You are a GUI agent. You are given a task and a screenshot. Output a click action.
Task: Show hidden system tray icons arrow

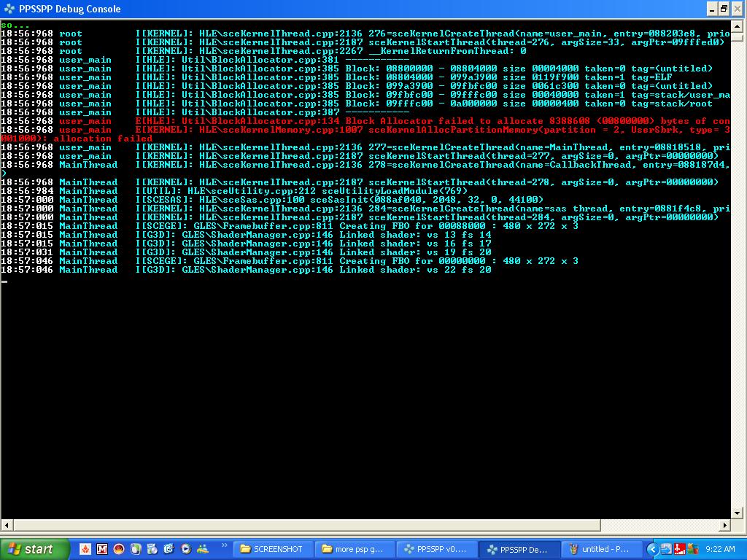coord(652,549)
